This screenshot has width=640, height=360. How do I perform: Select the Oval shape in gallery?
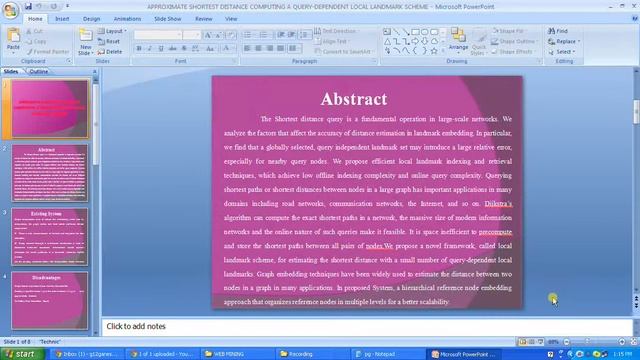(424, 31)
